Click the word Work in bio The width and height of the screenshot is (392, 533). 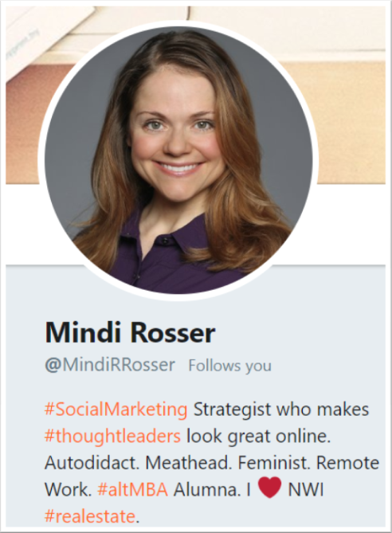(69, 490)
